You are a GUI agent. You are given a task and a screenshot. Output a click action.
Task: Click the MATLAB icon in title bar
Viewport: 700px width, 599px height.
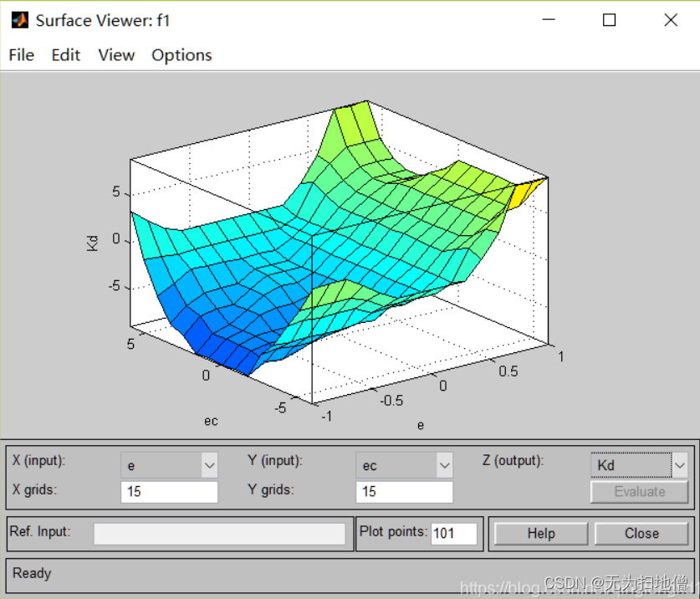coord(19,20)
